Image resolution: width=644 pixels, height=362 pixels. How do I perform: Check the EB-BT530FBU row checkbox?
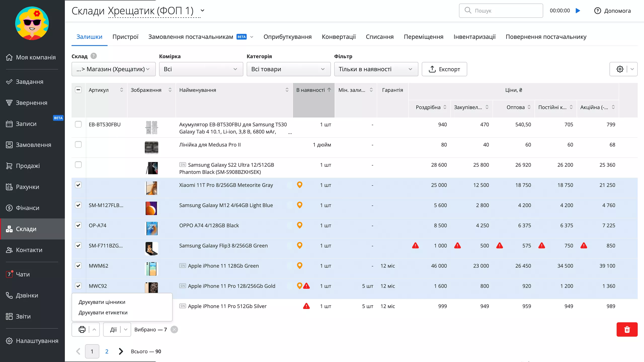tap(78, 124)
